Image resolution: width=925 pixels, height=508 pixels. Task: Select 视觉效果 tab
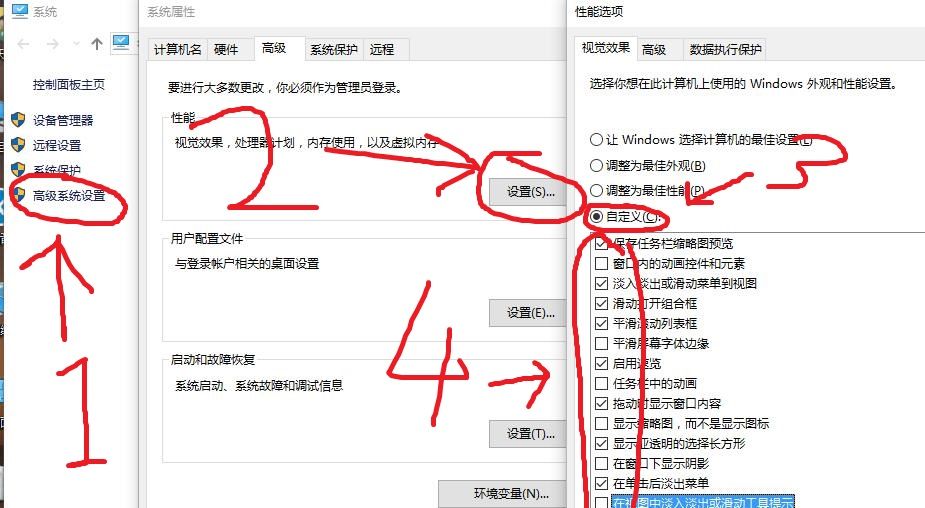point(605,48)
